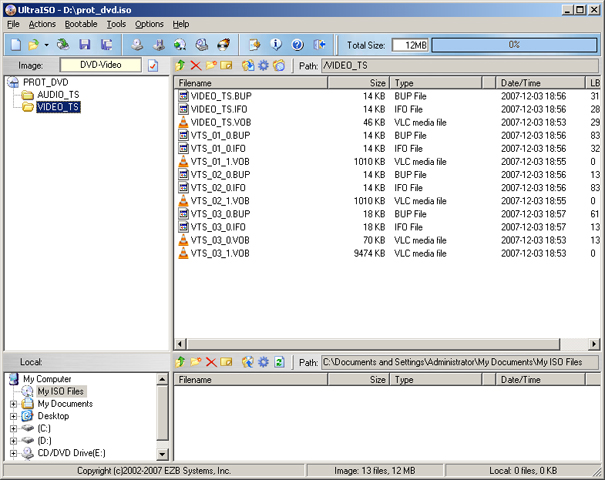Viewport: 605px width, 480px height.
Task: Open the Help menu
Action: tap(181, 24)
